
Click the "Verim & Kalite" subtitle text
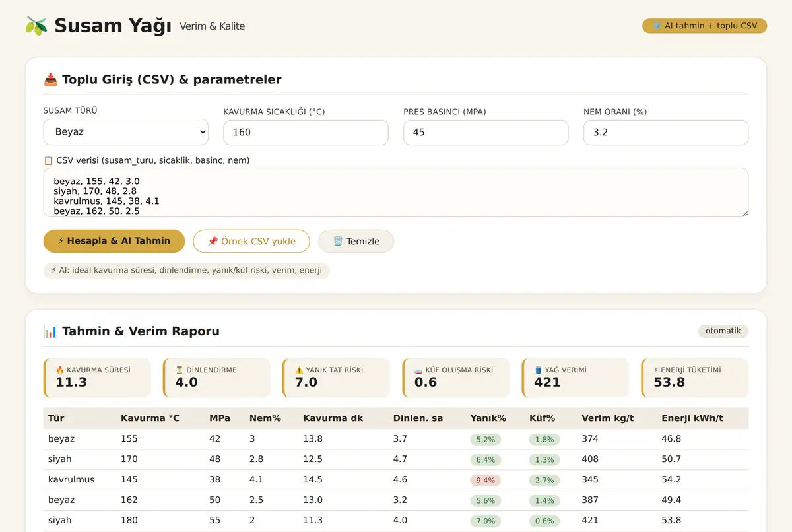213,26
